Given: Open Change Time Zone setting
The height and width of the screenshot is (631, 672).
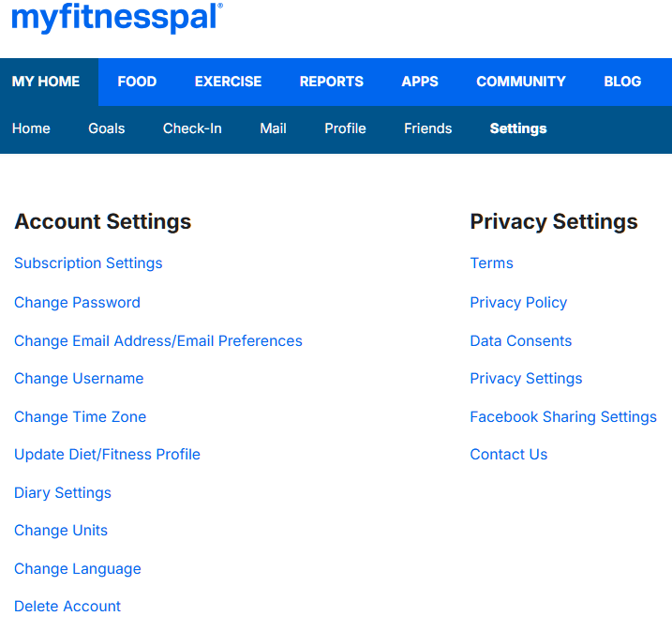Looking at the screenshot, I should [81, 417].
